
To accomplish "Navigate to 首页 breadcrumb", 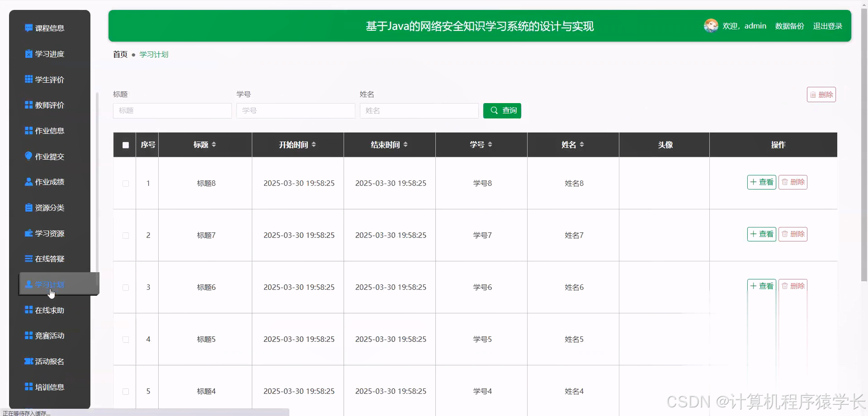I will [x=119, y=54].
